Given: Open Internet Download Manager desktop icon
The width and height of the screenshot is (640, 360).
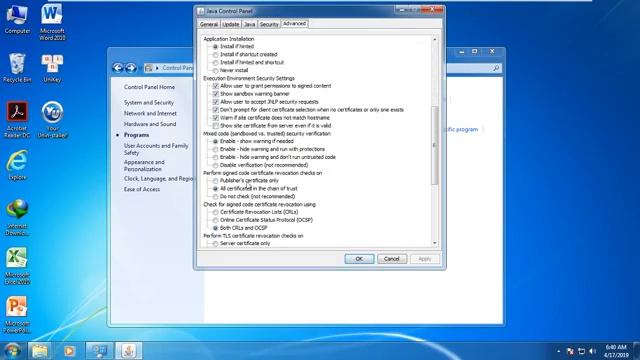Looking at the screenshot, I should point(17,218).
